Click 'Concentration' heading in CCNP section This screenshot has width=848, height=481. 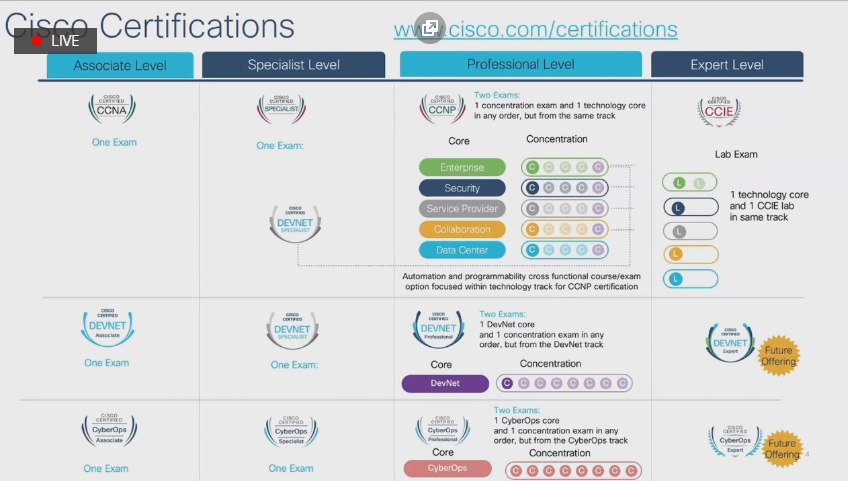pyautogui.click(x=557, y=139)
